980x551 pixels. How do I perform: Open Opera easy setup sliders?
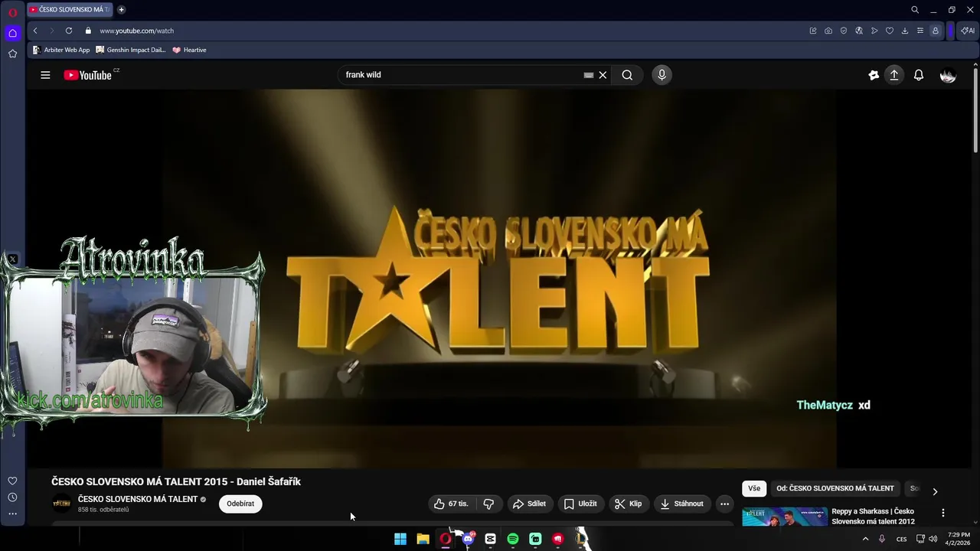[920, 31]
